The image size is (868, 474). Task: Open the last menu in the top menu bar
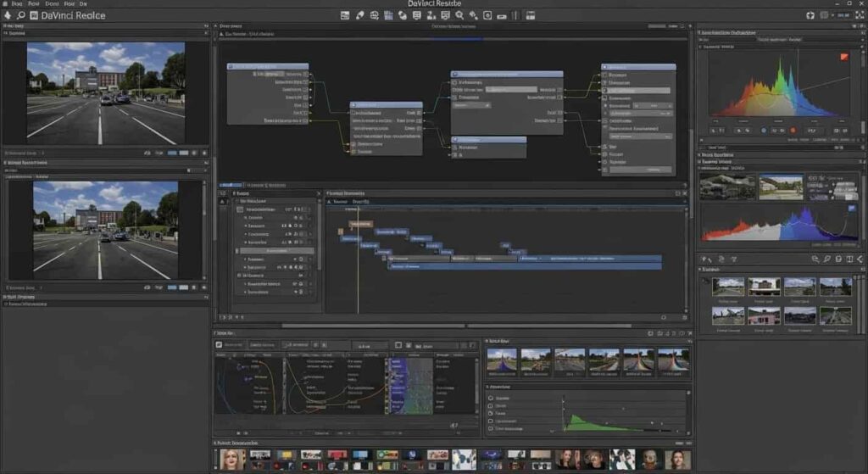pyautogui.click(x=83, y=3)
